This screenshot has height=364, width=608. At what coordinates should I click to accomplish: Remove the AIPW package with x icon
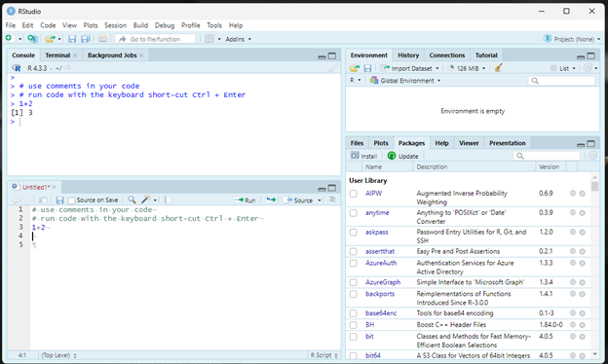582,194
